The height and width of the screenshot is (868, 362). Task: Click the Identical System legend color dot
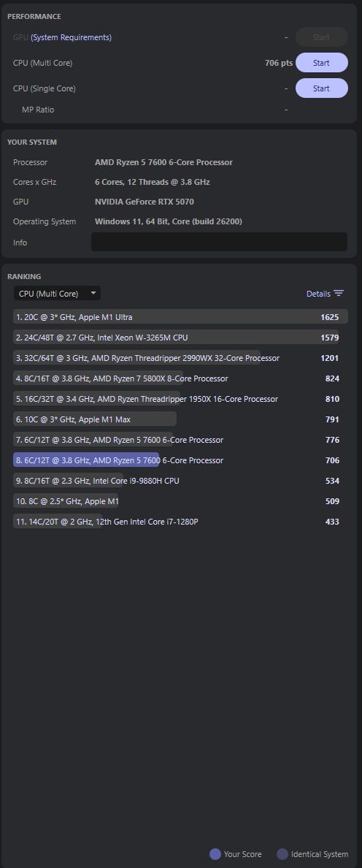point(282,854)
